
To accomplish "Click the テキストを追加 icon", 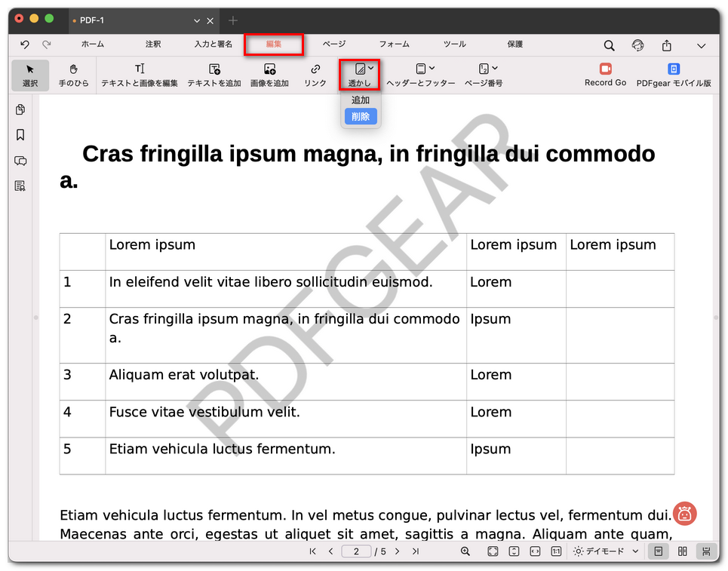I will coord(214,69).
